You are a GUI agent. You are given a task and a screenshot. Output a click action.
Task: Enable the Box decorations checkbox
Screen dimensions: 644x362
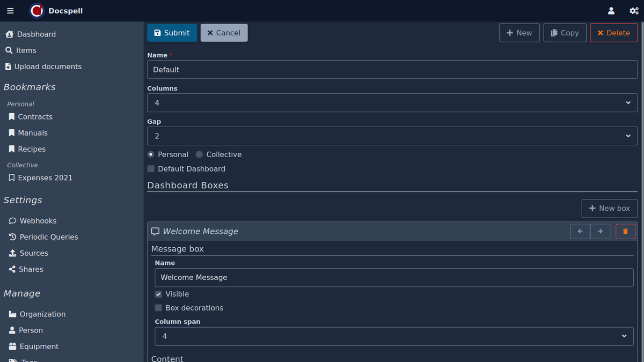click(158, 308)
